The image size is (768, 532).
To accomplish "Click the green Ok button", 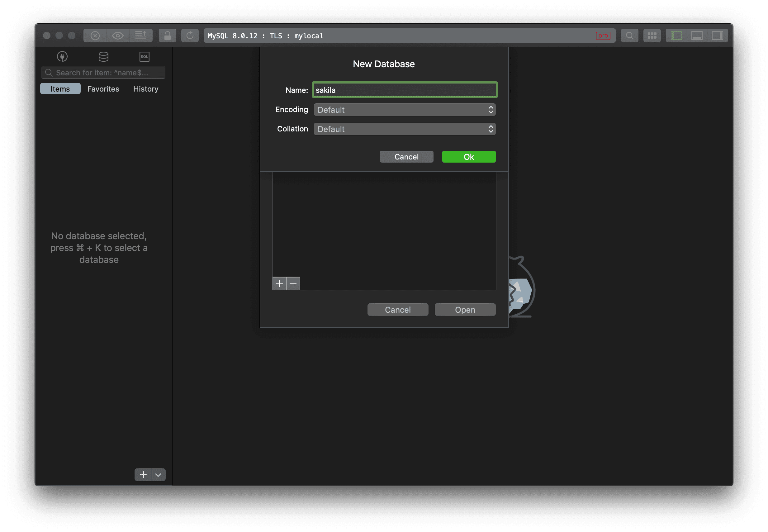I will (x=469, y=157).
